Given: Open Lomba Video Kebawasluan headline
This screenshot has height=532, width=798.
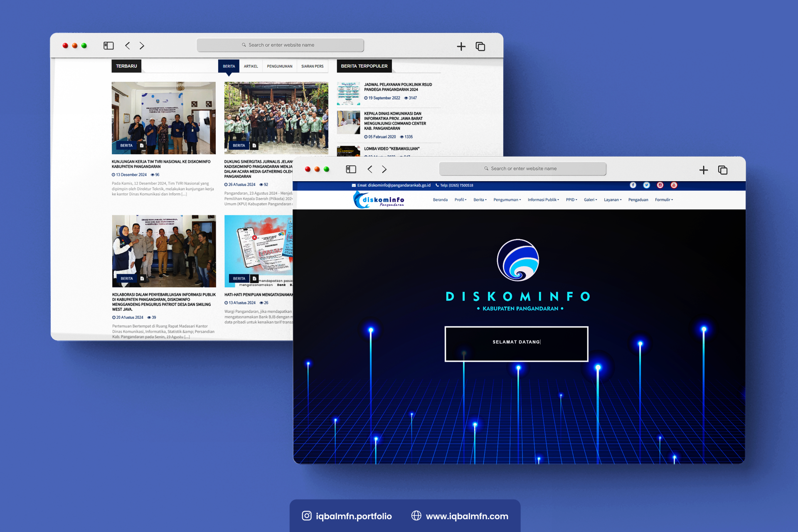Looking at the screenshot, I should coord(392,149).
